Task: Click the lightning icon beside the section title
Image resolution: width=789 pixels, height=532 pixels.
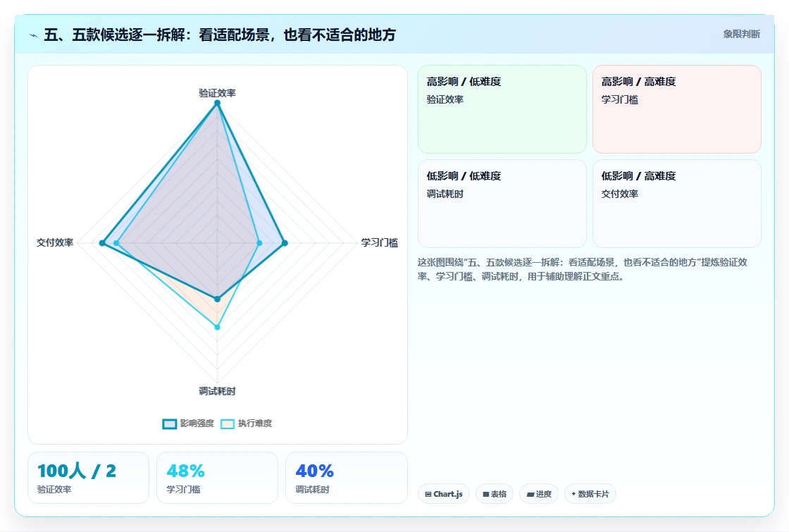Action: 34,35
